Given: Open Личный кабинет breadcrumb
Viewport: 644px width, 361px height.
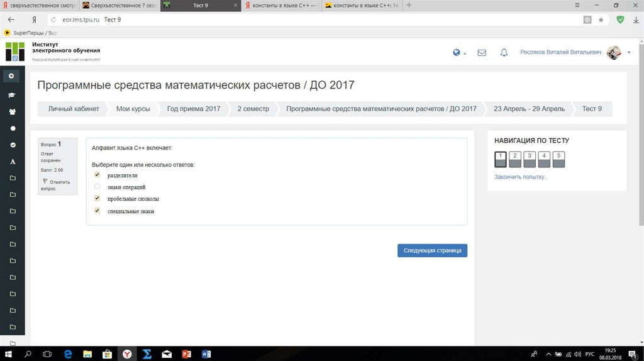Looking at the screenshot, I should pyautogui.click(x=74, y=109).
